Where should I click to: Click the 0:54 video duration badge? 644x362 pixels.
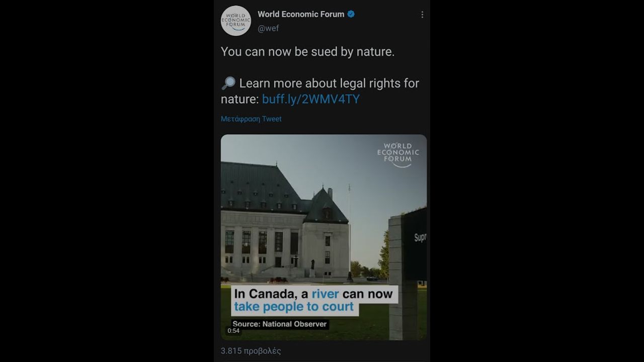pos(233,331)
